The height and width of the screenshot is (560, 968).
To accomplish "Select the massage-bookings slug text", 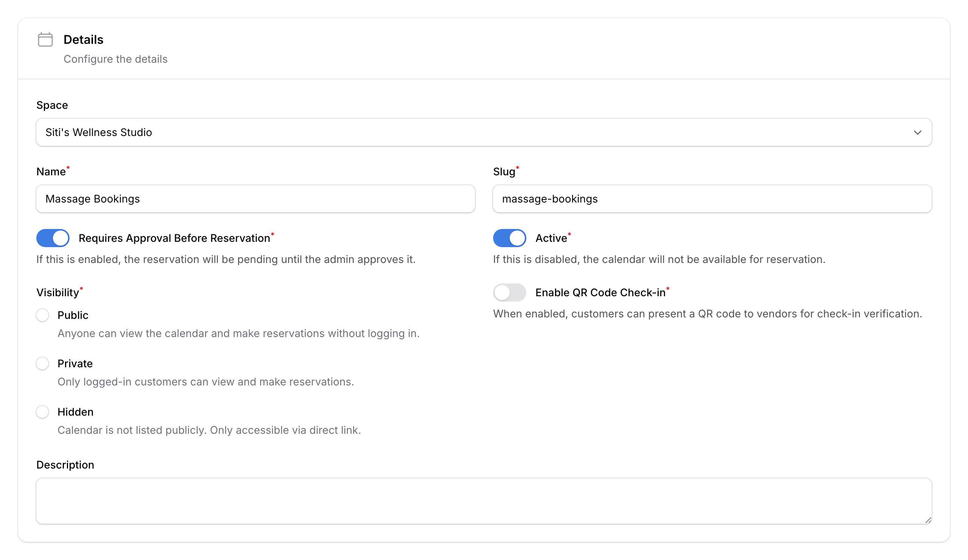I will point(550,199).
